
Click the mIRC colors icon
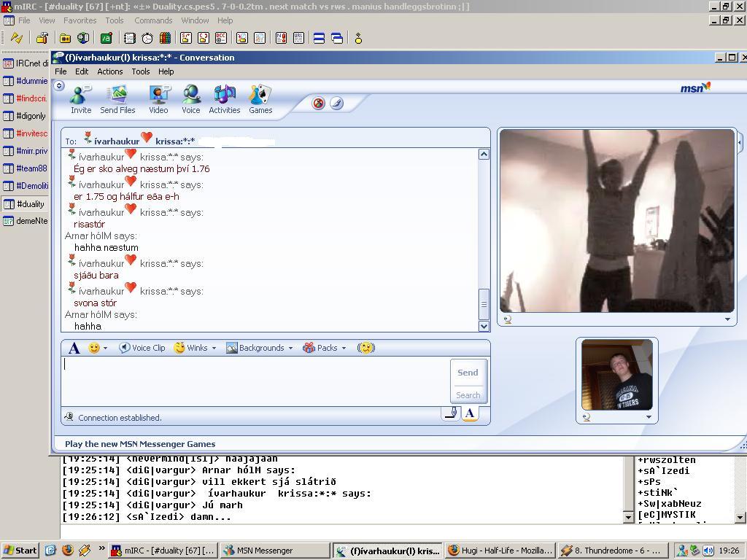tap(165, 38)
